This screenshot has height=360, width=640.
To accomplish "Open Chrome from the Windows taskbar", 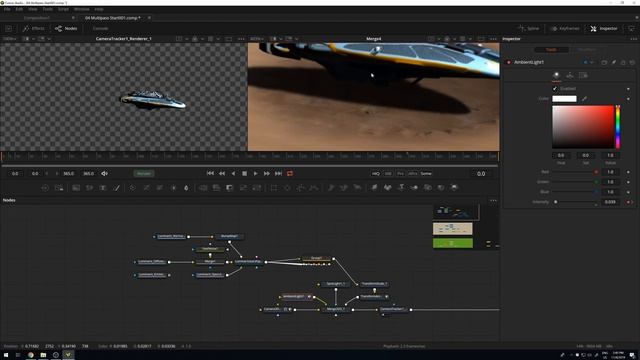I will (x=31, y=355).
